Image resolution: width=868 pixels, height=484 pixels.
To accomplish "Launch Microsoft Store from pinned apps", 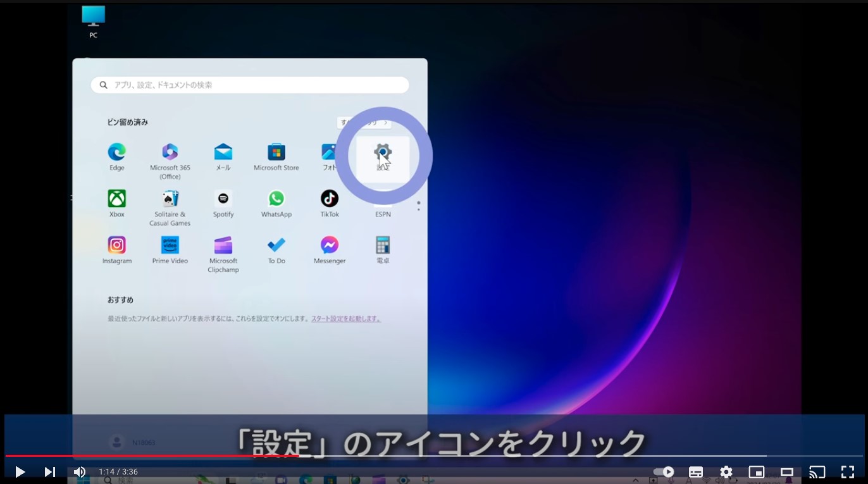I will coord(276,156).
